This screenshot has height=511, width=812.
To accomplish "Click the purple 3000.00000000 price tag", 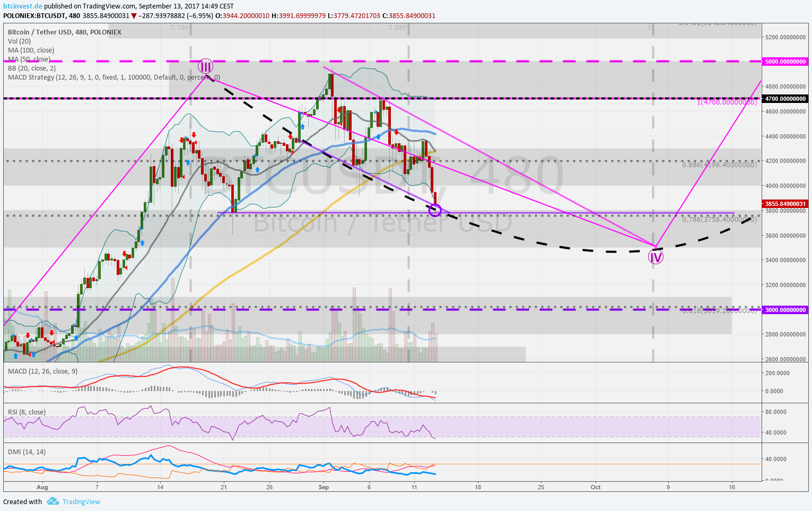I will click(785, 310).
